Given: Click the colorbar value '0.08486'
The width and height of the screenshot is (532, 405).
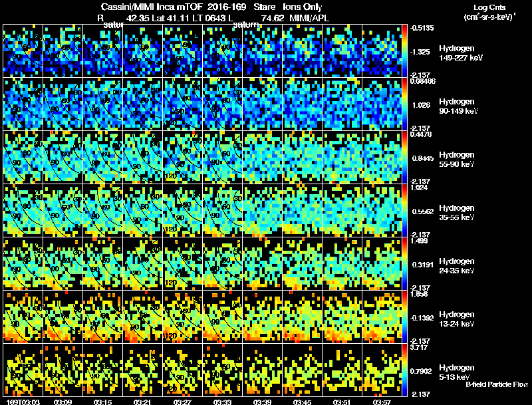Looking at the screenshot, I should pos(423,81).
